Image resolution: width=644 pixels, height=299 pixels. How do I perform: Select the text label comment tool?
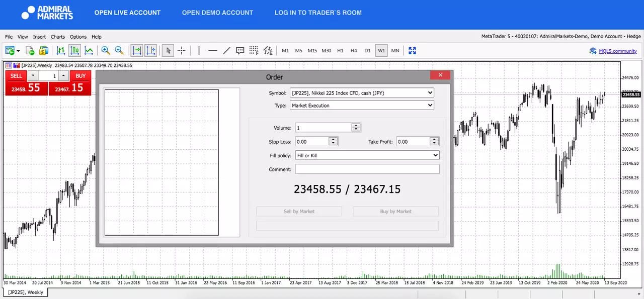click(x=240, y=50)
